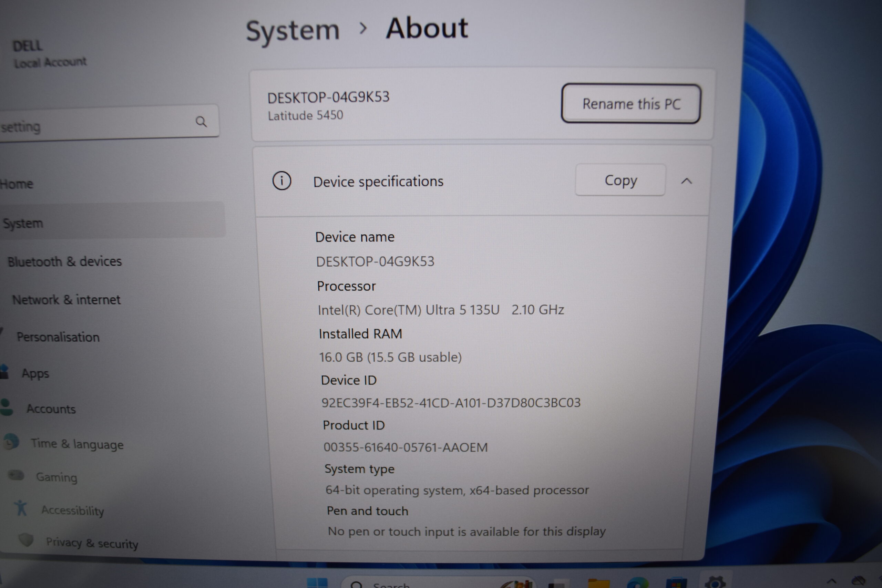Open Apps settings
The height and width of the screenshot is (588, 882).
pyautogui.click(x=35, y=373)
